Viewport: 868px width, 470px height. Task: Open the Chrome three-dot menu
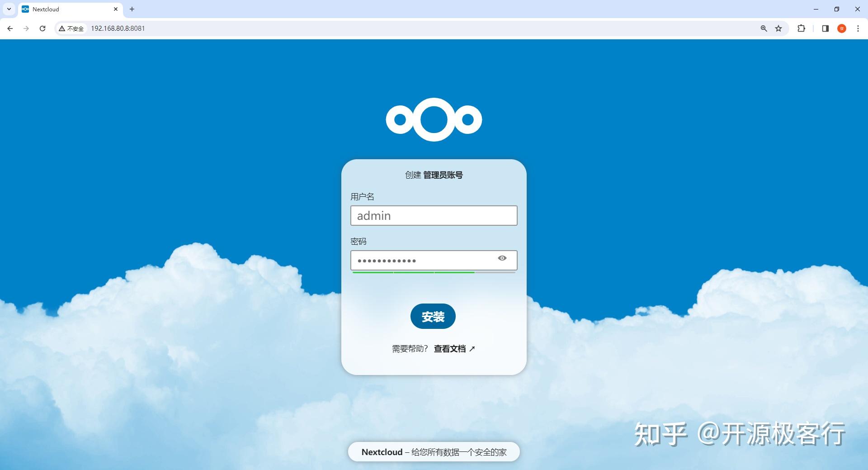pos(859,28)
